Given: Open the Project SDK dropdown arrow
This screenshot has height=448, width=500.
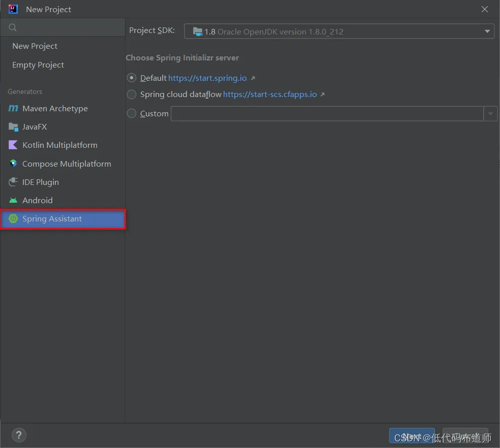Looking at the screenshot, I should tap(487, 31).
